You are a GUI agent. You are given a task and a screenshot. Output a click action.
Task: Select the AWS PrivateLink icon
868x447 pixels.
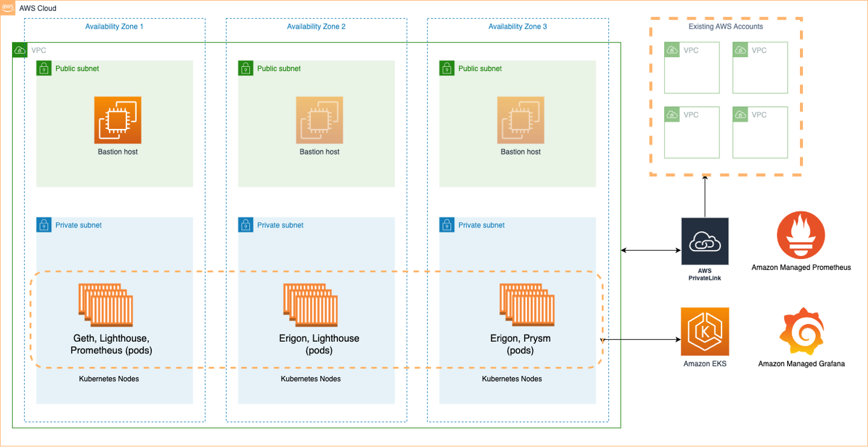click(704, 241)
